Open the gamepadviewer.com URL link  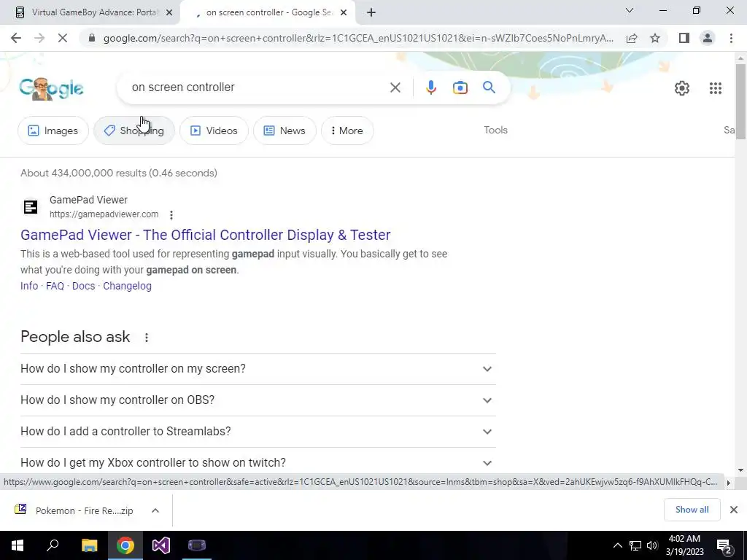tap(104, 214)
